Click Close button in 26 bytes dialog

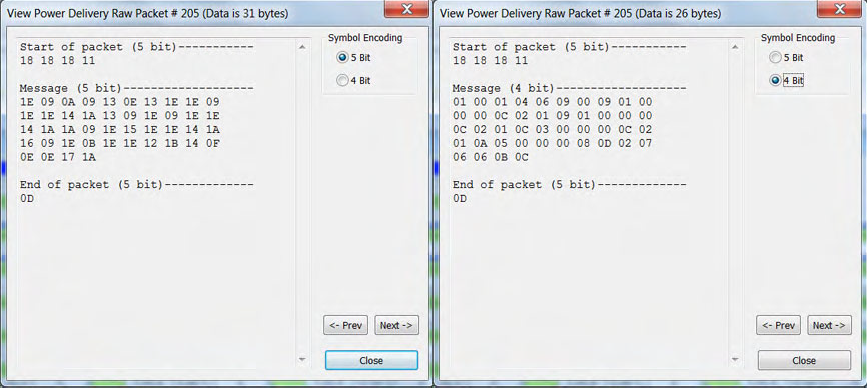(x=804, y=360)
